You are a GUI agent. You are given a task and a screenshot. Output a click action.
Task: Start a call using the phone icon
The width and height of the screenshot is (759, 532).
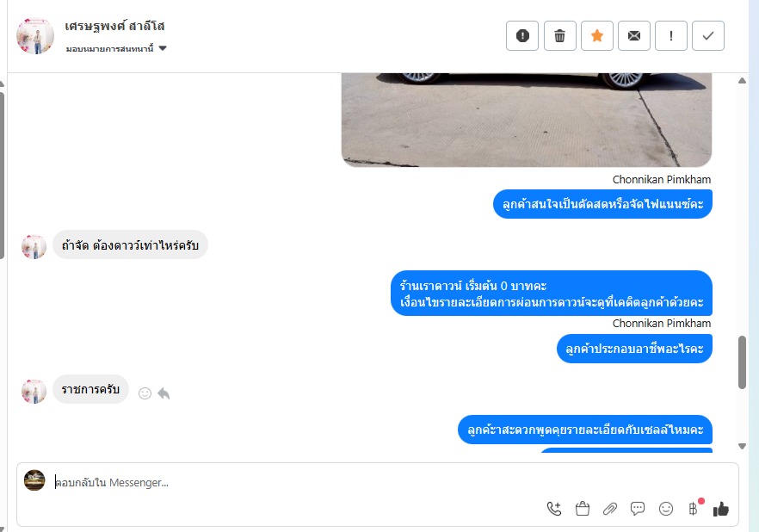pyautogui.click(x=554, y=509)
